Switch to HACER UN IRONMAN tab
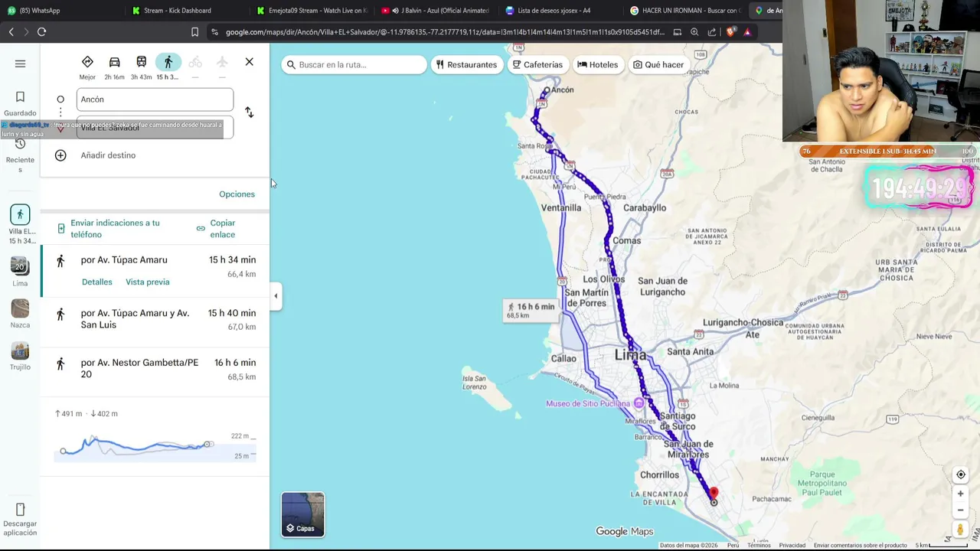The image size is (980, 551). coord(686,11)
